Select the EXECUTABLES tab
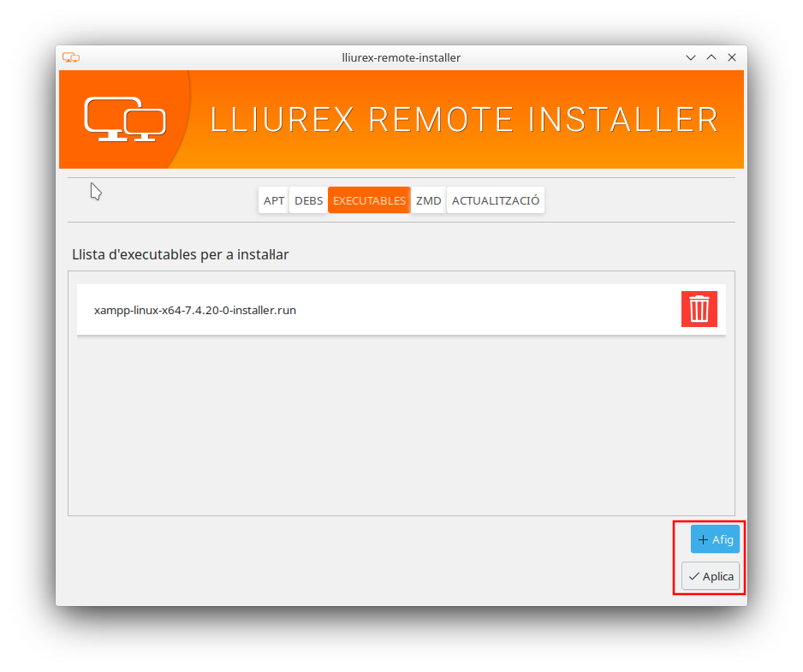This screenshot has height=672, width=803. pos(369,201)
